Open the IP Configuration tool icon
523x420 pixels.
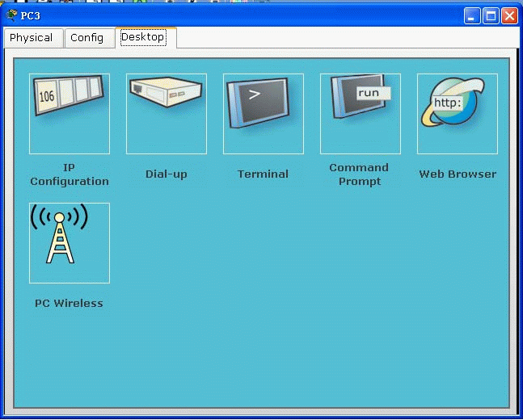point(70,114)
